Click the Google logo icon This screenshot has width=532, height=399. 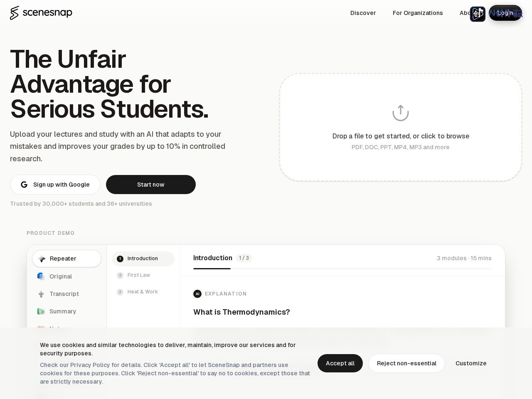click(24, 185)
